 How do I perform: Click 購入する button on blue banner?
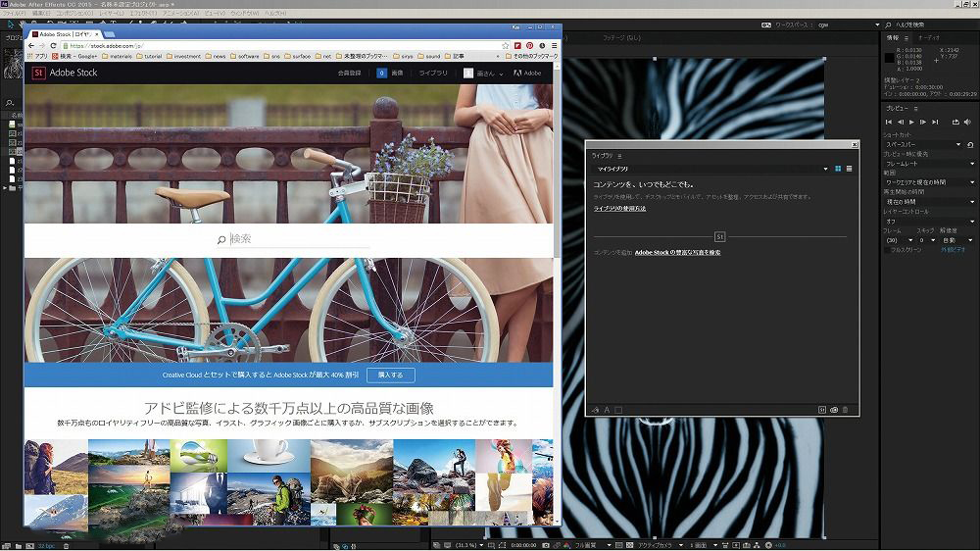[391, 375]
